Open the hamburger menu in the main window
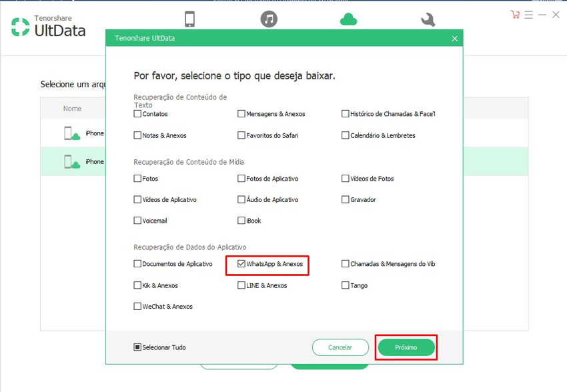567x392 pixels. (529, 15)
